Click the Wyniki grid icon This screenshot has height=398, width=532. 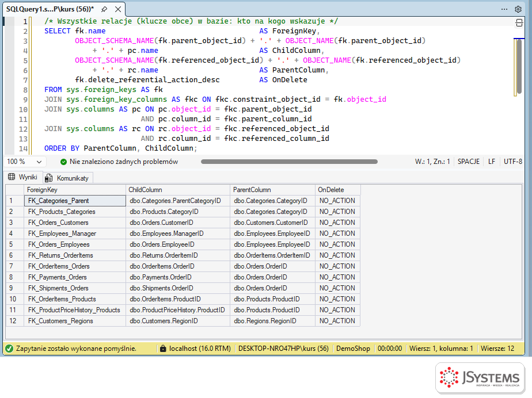(12, 177)
